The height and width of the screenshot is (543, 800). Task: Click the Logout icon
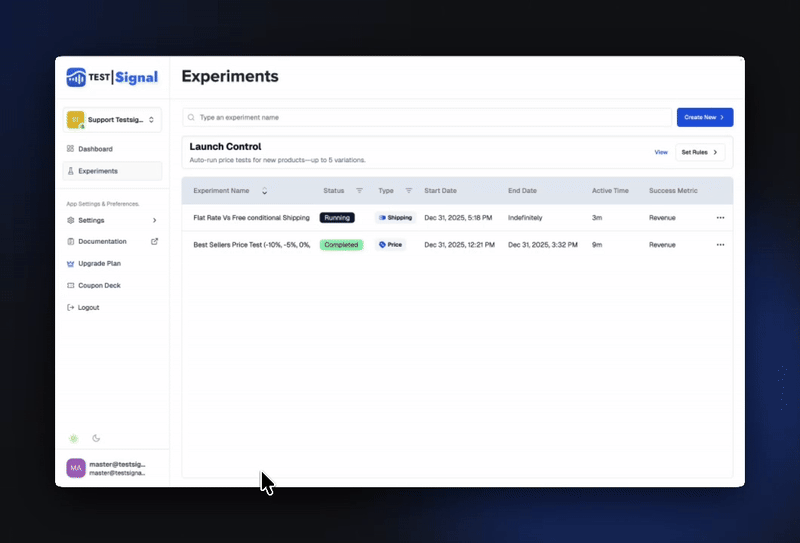pyautogui.click(x=70, y=308)
